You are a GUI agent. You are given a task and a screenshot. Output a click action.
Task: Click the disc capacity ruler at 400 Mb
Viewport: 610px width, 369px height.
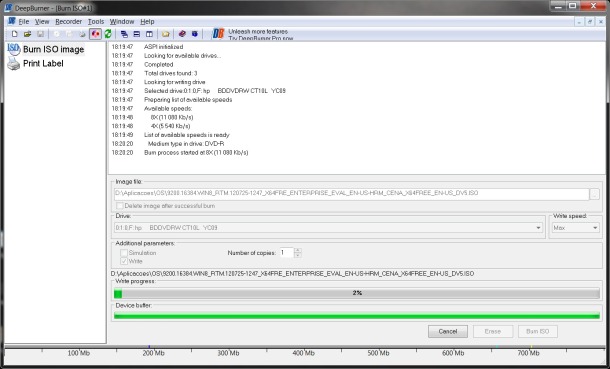click(303, 353)
